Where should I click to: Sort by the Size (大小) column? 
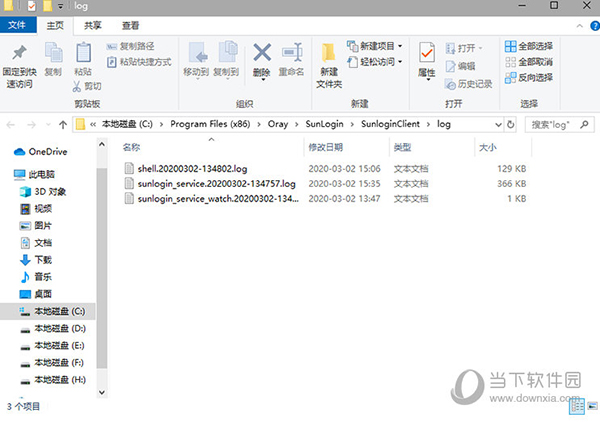[488, 147]
